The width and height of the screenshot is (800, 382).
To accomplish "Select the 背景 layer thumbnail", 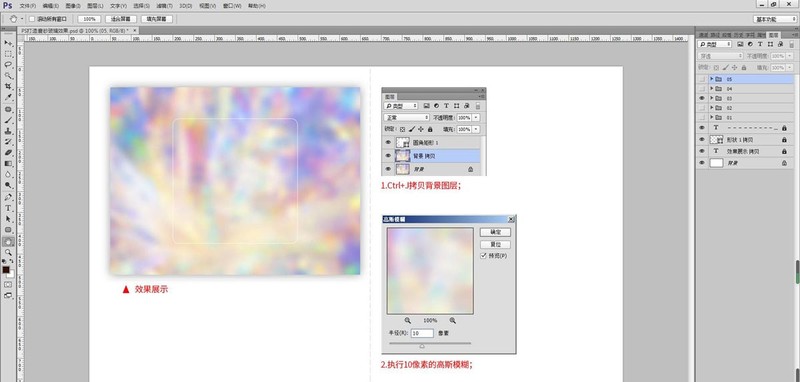I will pyautogui.click(x=716, y=163).
